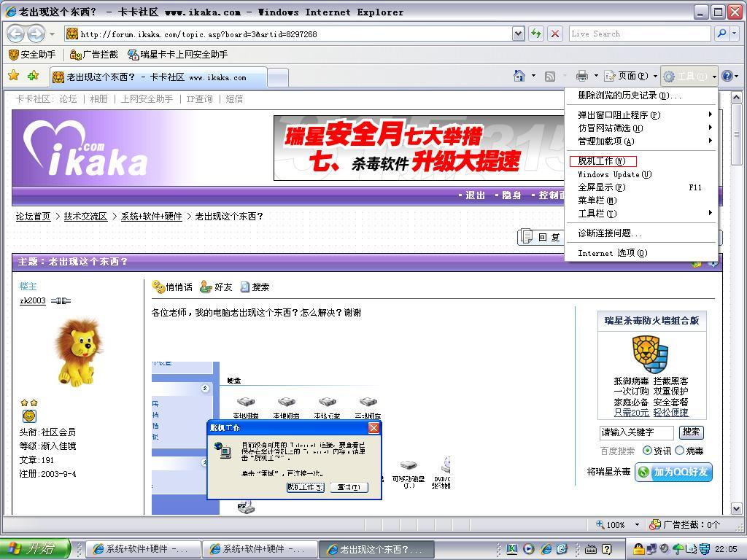The width and height of the screenshot is (747, 560).
Task: Choose Internet 选项(O) menu item
Action: click(x=641, y=253)
